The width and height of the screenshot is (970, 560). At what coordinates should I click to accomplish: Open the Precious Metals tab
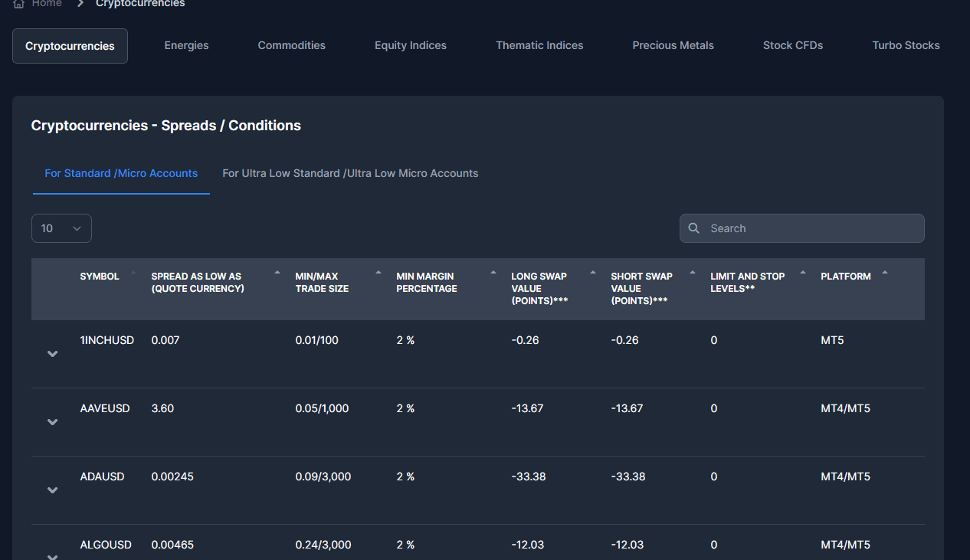[673, 46]
